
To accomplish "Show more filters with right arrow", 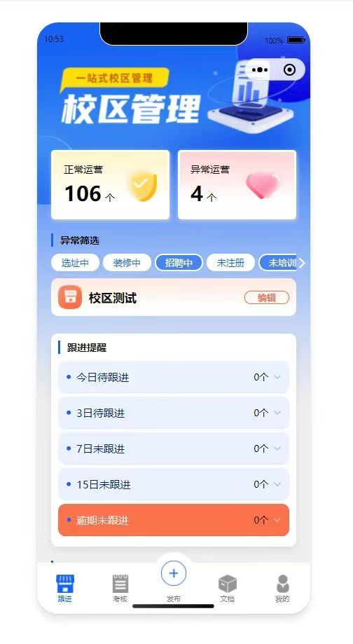I will pyautogui.click(x=302, y=263).
